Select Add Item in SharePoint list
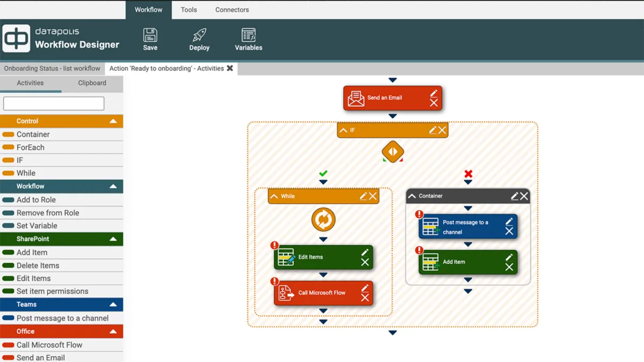 61,253
